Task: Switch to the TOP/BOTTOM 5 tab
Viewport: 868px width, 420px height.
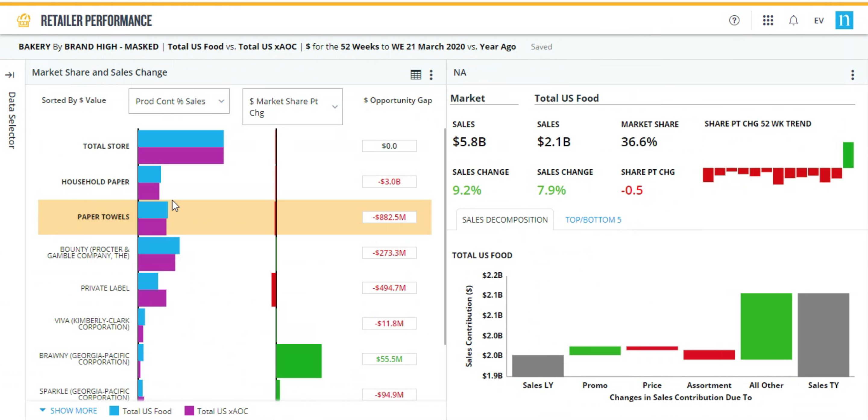Action: tap(593, 220)
